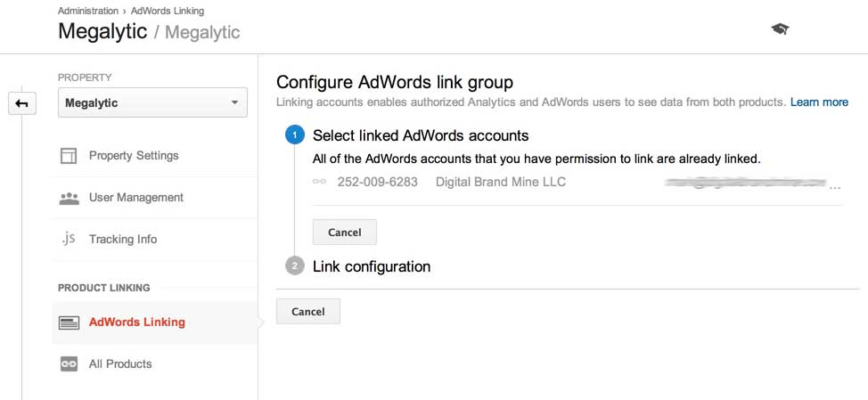Image resolution: width=868 pixels, height=400 pixels.
Task: Open the Megalytic property dropdown
Action: 152,103
